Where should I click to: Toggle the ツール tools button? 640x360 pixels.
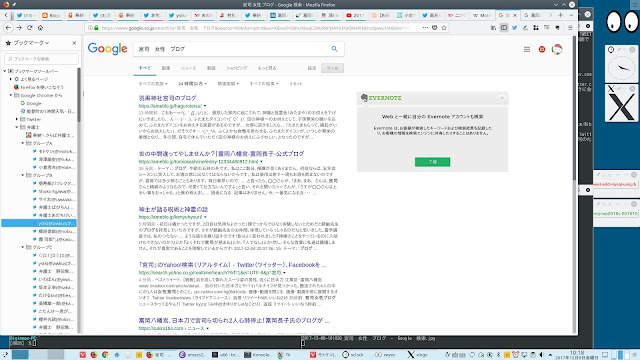click(332, 68)
